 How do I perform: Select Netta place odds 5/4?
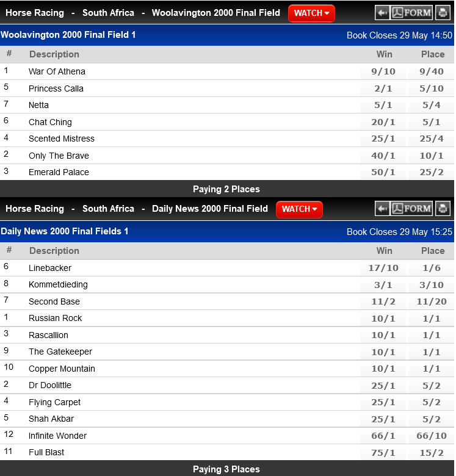click(432, 105)
